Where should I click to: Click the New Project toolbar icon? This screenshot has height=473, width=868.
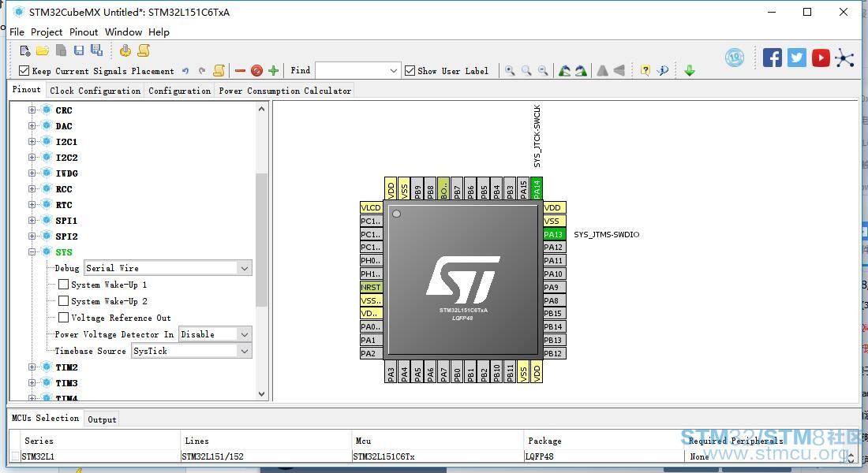coord(25,51)
